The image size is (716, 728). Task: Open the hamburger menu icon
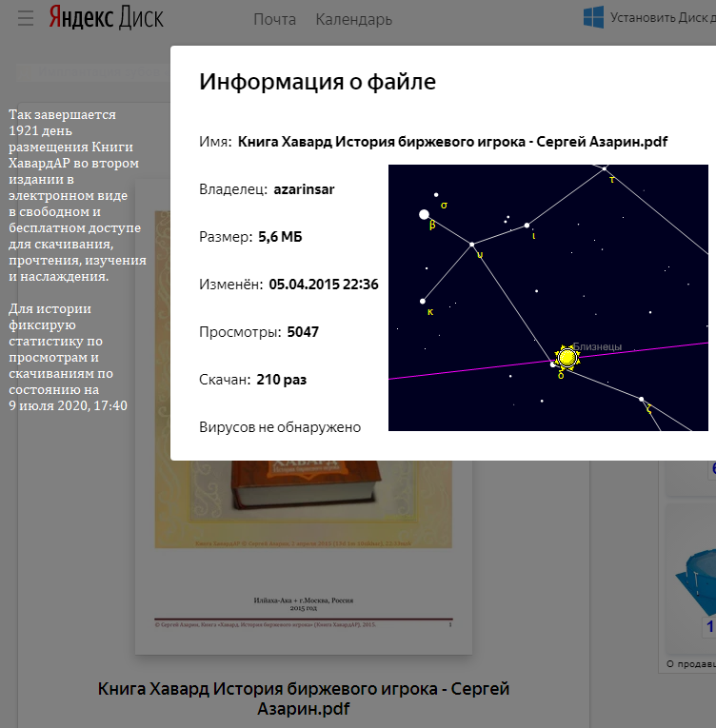point(25,19)
